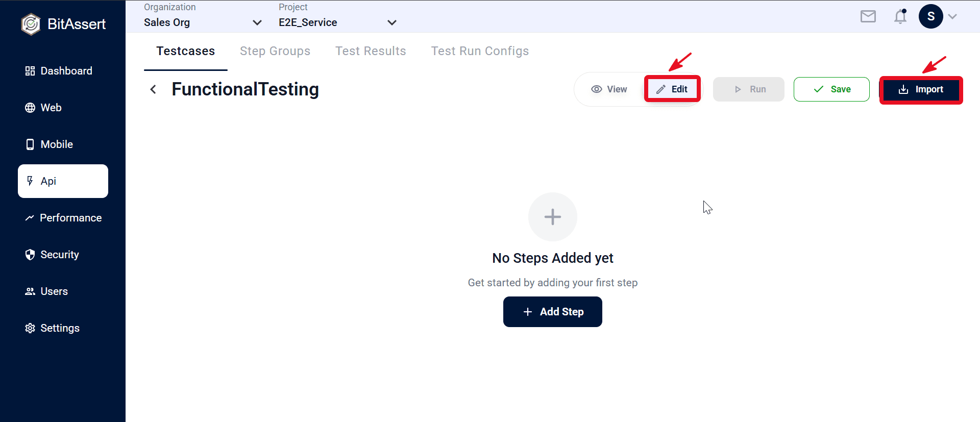Viewport: 980px width, 422px height.
Task: Open notifications bell icon
Action: click(x=900, y=17)
